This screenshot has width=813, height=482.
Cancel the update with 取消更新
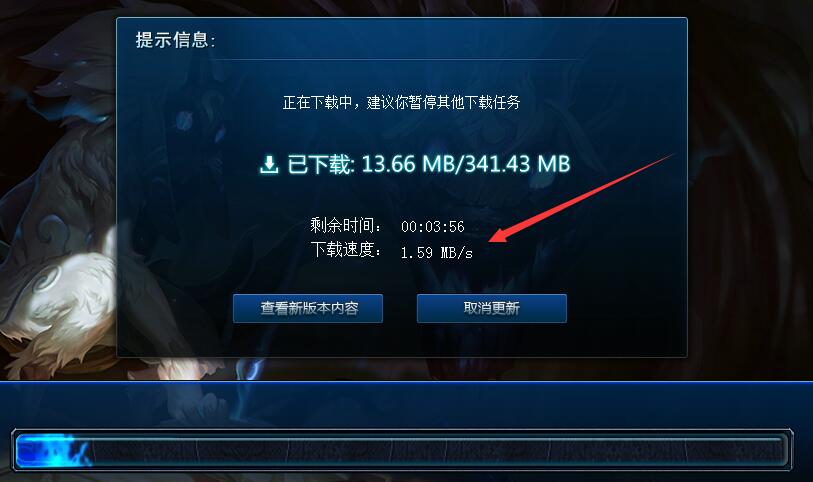pyautogui.click(x=492, y=308)
